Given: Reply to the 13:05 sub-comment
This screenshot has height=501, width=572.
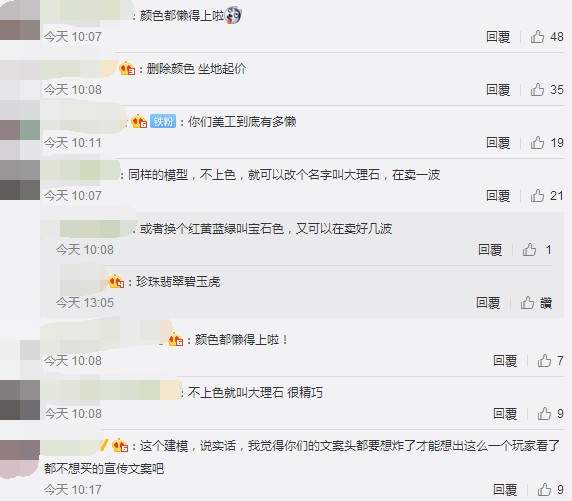Looking at the screenshot, I should [488, 302].
